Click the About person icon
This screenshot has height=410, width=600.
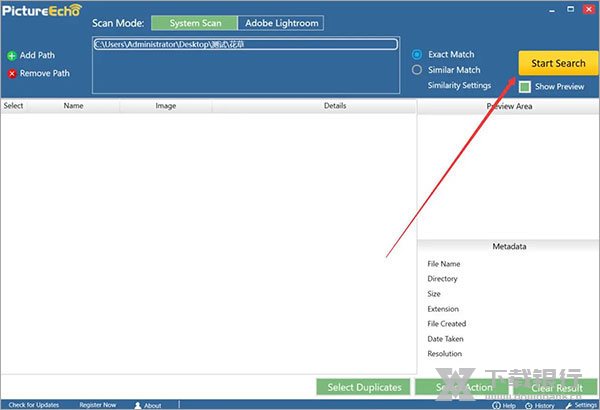138,405
